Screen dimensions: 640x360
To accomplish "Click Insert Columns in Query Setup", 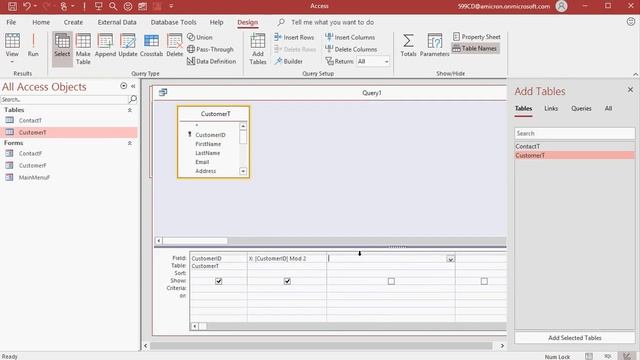I will (x=350, y=37).
